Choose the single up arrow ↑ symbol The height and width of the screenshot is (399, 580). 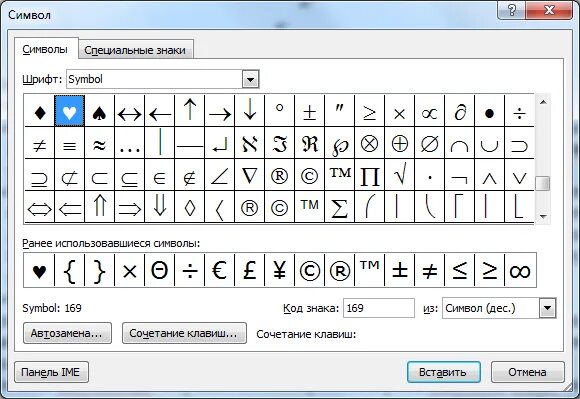pyautogui.click(x=189, y=111)
